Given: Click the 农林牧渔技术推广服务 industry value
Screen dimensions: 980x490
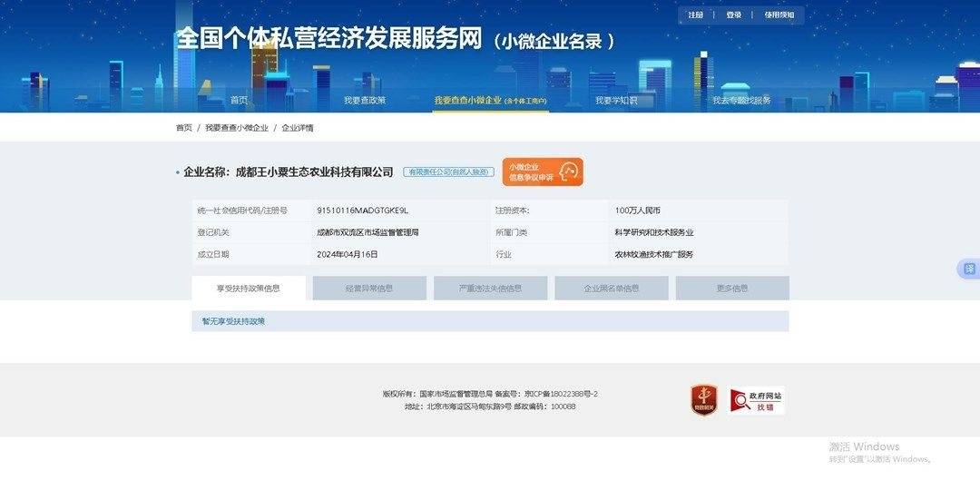Looking at the screenshot, I should click(x=654, y=254).
